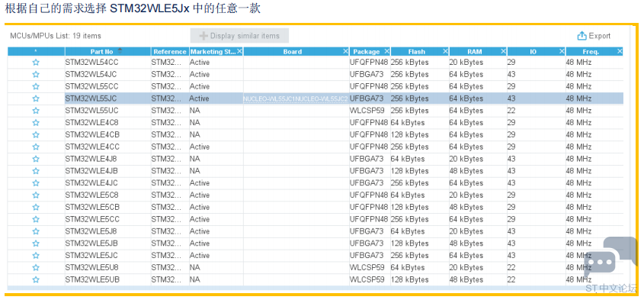Close the Marketing Status column
The image size is (644, 300).
[x=239, y=51]
